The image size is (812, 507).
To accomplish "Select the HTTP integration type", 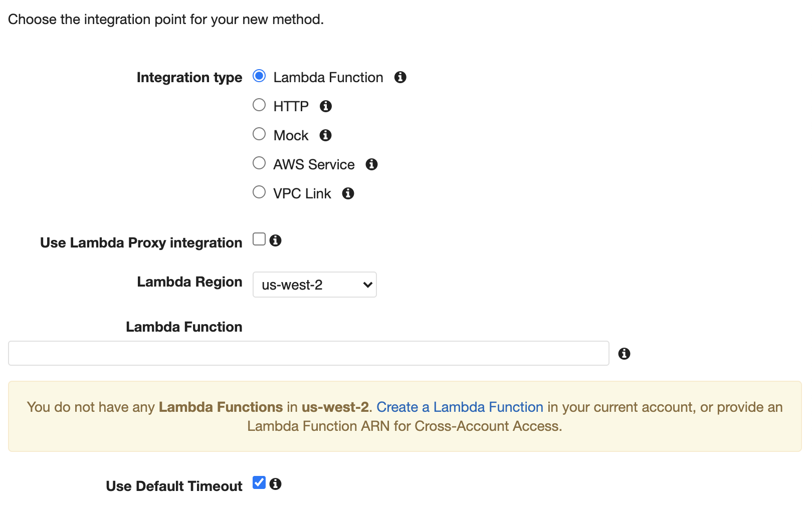I will pos(259,105).
